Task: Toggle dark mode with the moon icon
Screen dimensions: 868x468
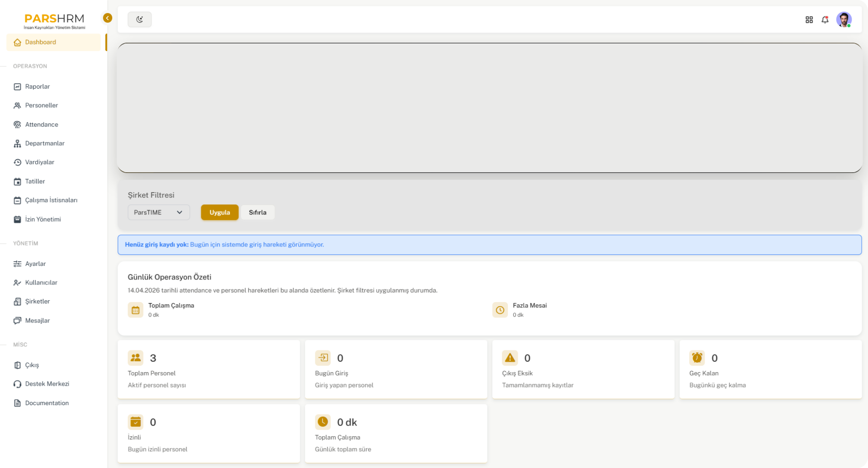Action: (x=139, y=19)
